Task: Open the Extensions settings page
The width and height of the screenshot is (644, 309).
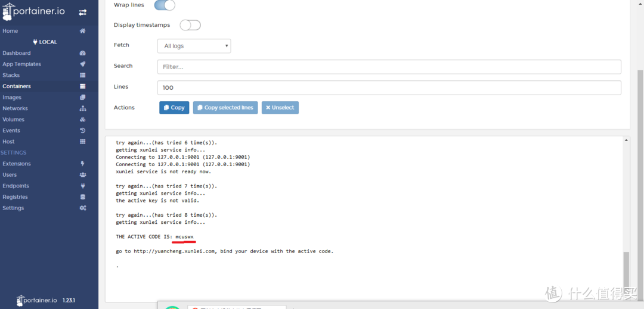Action: pyautogui.click(x=17, y=164)
